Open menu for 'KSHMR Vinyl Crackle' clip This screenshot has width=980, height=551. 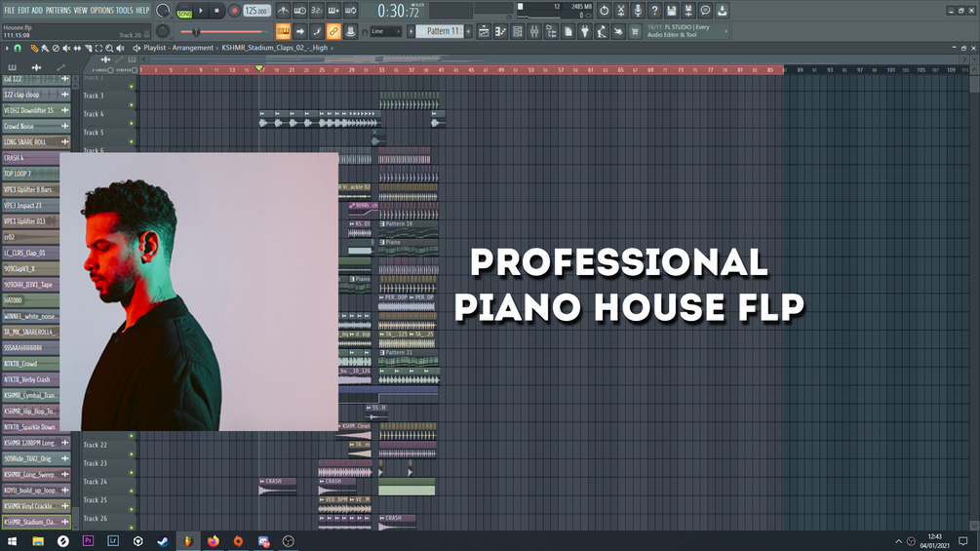point(65,506)
